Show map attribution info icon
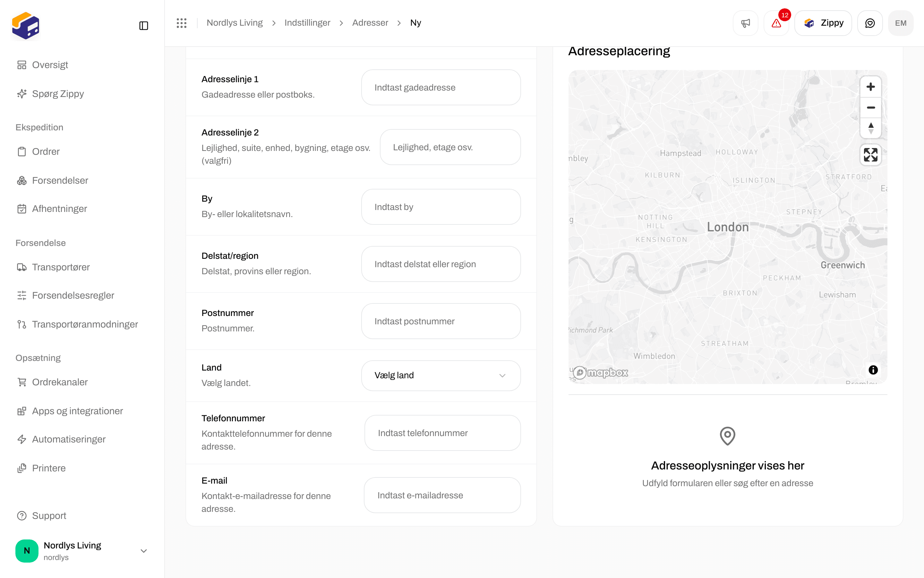Image resolution: width=924 pixels, height=578 pixels. (873, 370)
